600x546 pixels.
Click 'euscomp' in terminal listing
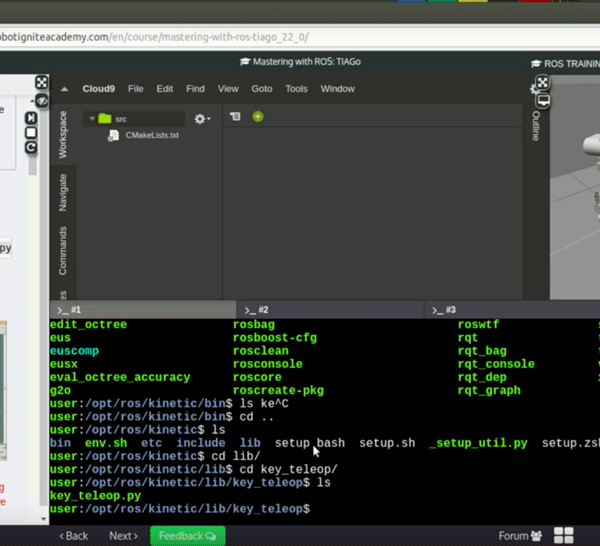74,350
